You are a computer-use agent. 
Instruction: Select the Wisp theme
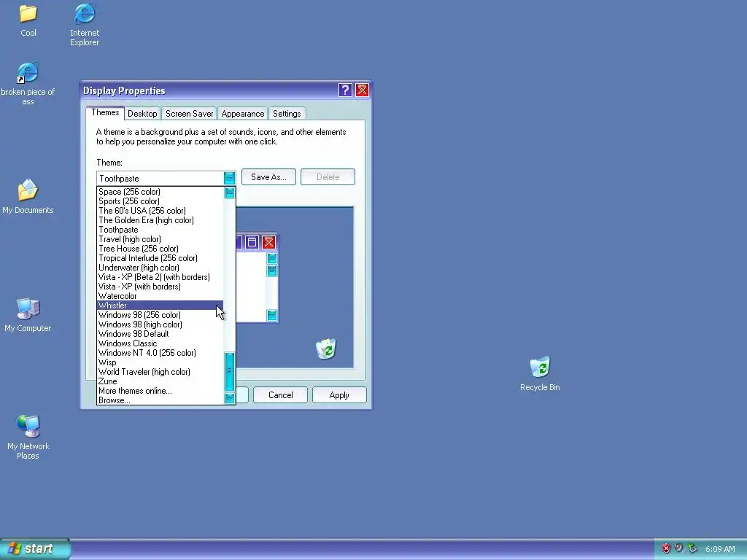(x=160, y=363)
